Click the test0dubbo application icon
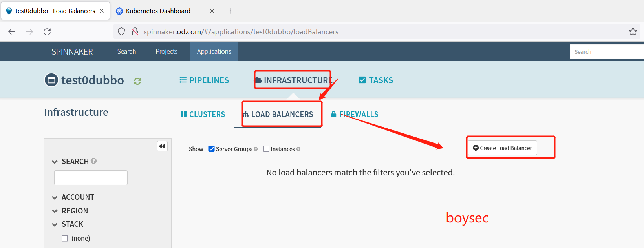This screenshot has height=248, width=644. [x=51, y=80]
